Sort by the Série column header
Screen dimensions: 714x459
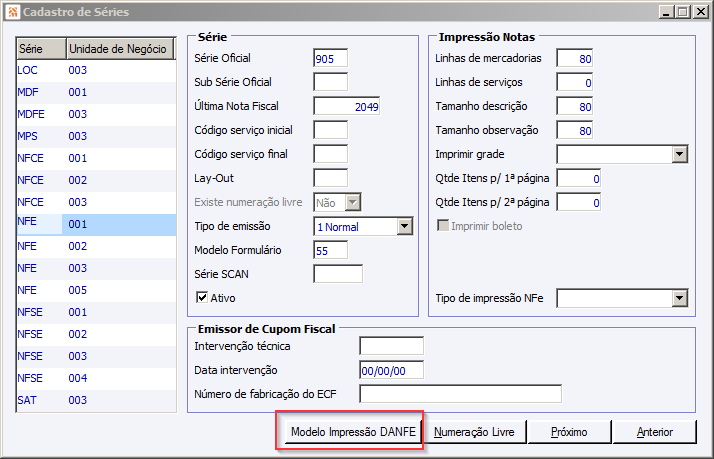(x=40, y=49)
